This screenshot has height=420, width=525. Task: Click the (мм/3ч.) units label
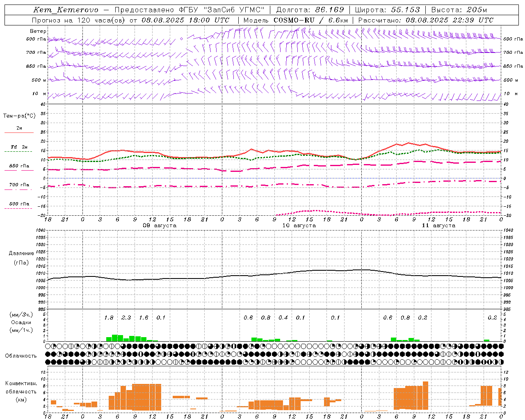tap(21, 315)
